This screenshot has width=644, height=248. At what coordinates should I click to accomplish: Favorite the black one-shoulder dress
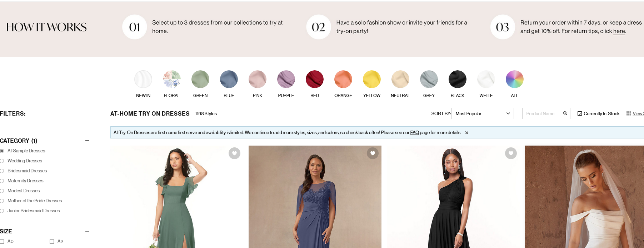coord(511,153)
